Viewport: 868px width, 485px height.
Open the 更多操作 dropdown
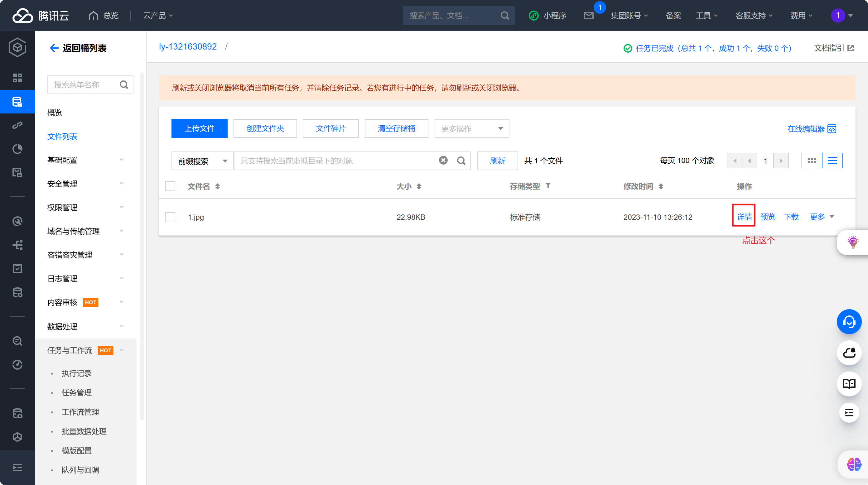[471, 129]
